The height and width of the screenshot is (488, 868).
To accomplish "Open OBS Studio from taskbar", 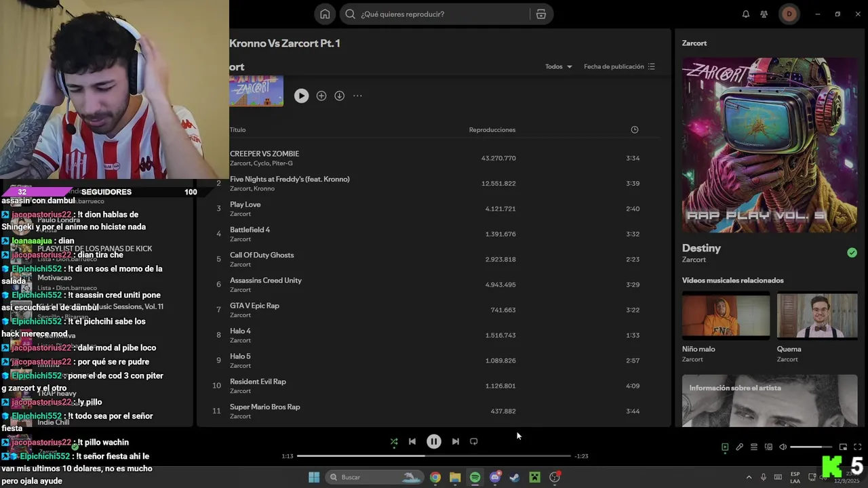I will (x=555, y=477).
